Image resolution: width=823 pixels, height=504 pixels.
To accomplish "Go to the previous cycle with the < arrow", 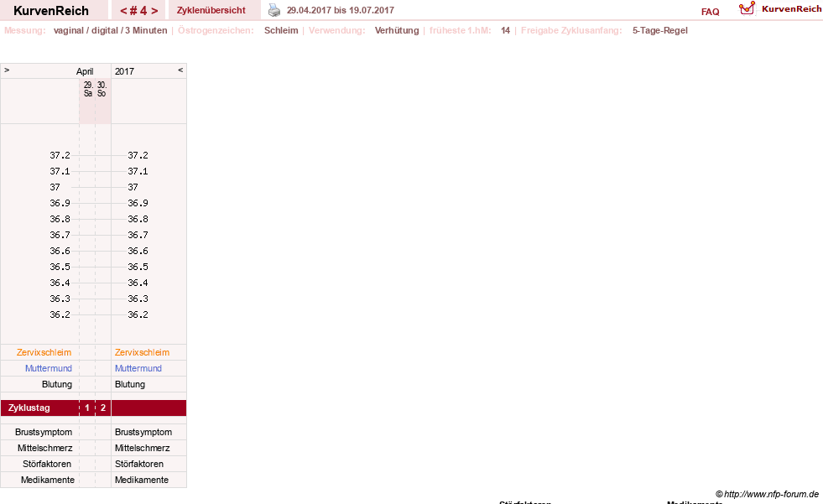I will pos(123,11).
